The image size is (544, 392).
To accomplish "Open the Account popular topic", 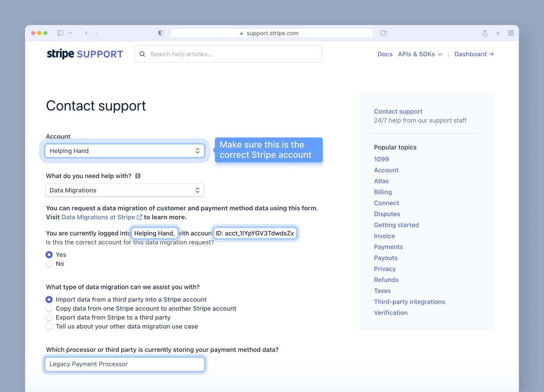I will [386, 170].
